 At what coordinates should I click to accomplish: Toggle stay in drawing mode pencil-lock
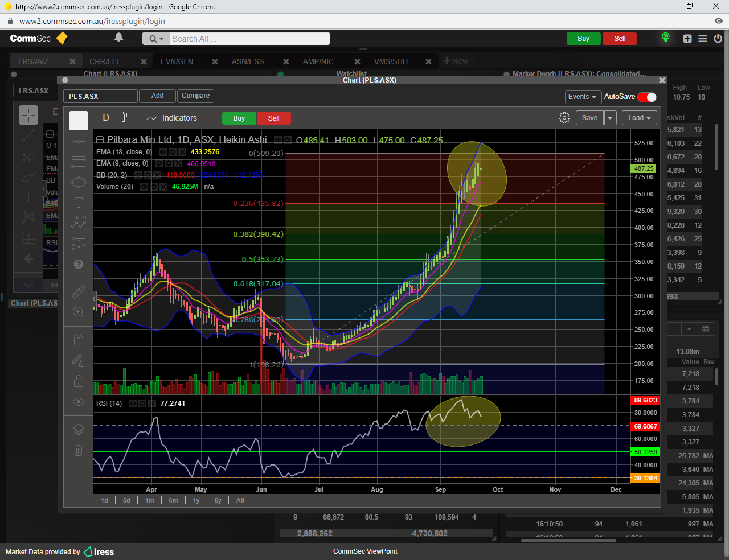tap(79, 360)
